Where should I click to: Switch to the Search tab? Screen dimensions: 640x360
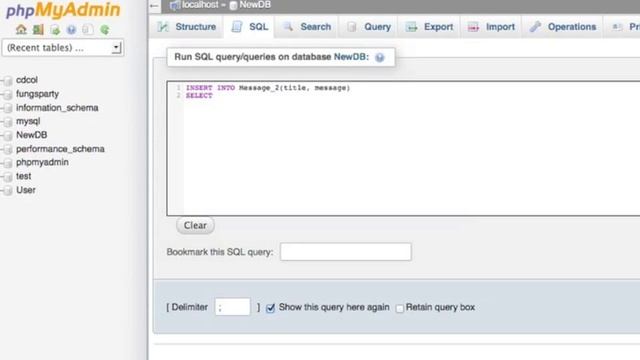pos(307,27)
